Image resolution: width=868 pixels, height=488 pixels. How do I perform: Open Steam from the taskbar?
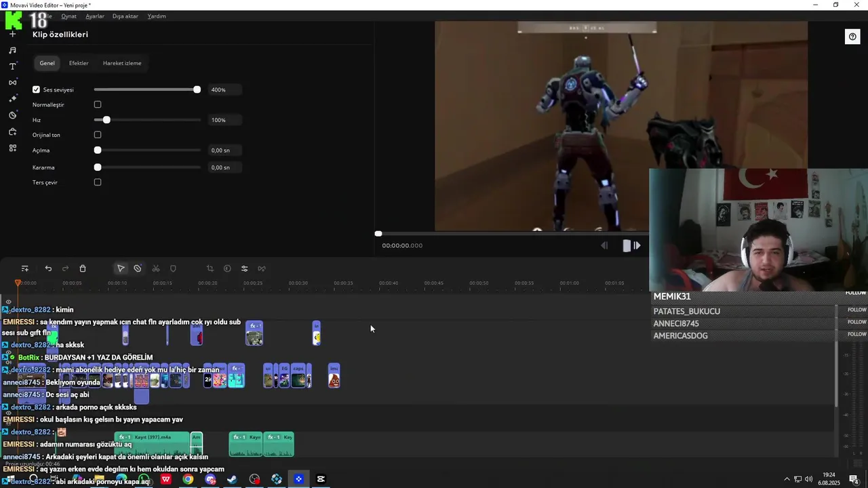pyautogui.click(x=232, y=479)
